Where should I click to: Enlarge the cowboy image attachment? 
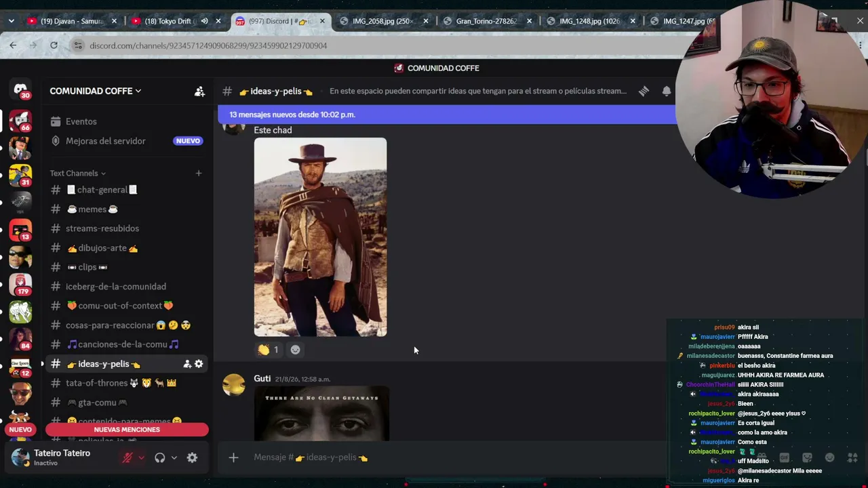[x=320, y=237]
